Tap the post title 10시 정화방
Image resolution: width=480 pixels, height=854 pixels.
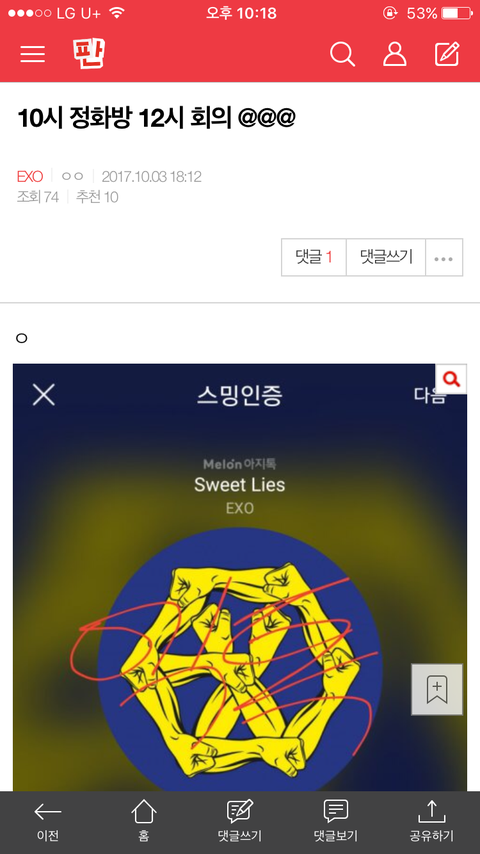(156, 118)
